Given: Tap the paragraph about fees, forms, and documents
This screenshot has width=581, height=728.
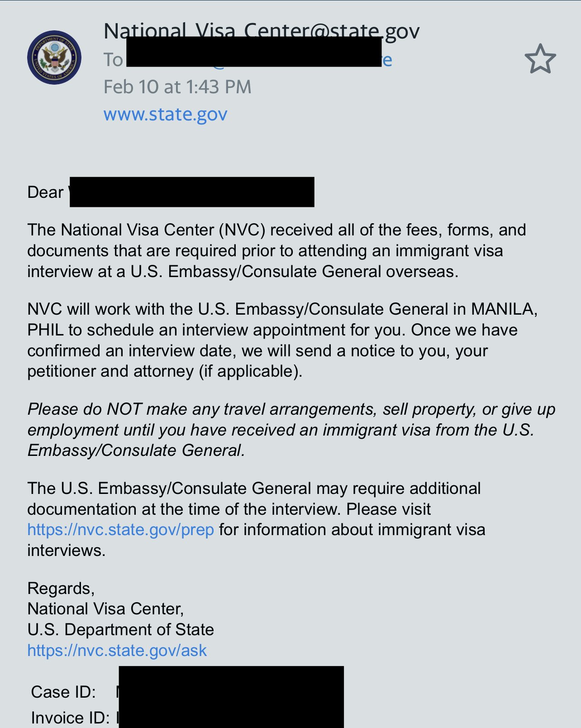Looking at the screenshot, I should click(276, 251).
